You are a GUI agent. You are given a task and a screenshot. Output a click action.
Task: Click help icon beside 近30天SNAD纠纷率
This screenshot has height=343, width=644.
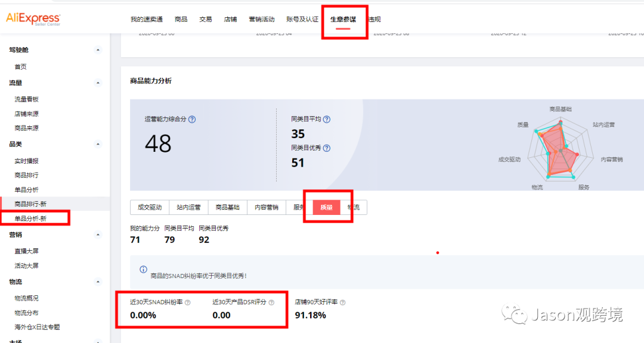(188, 303)
